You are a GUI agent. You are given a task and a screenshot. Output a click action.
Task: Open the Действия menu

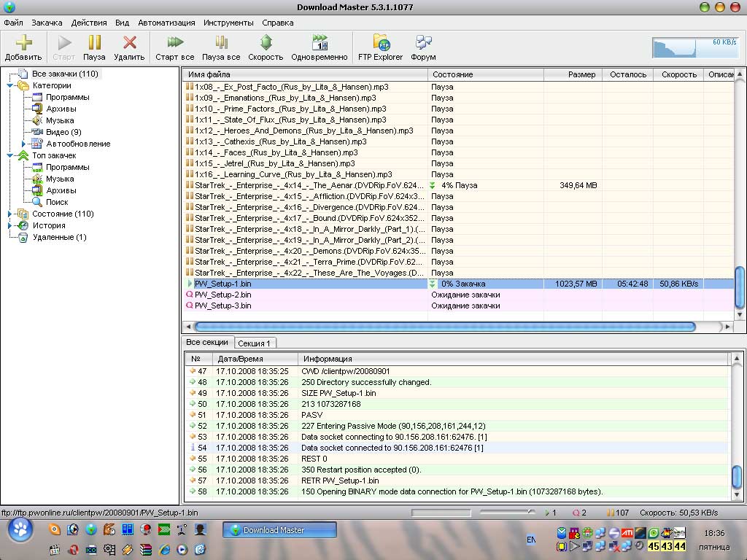click(89, 23)
